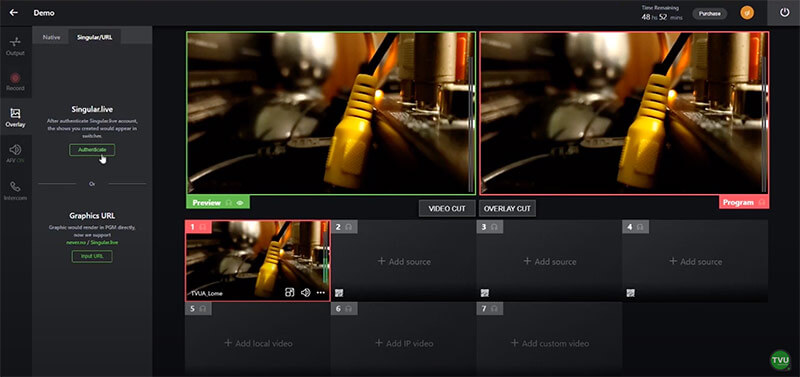The image size is (800, 377).
Task: Click the VIDEO CUT button
Action: 447,209
